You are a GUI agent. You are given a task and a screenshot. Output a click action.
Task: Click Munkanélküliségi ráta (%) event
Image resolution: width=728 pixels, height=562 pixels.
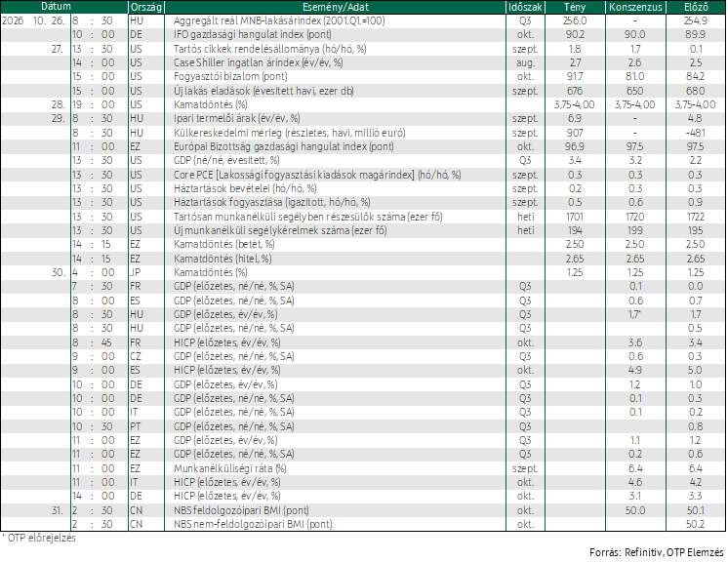(x=230, y=468)
